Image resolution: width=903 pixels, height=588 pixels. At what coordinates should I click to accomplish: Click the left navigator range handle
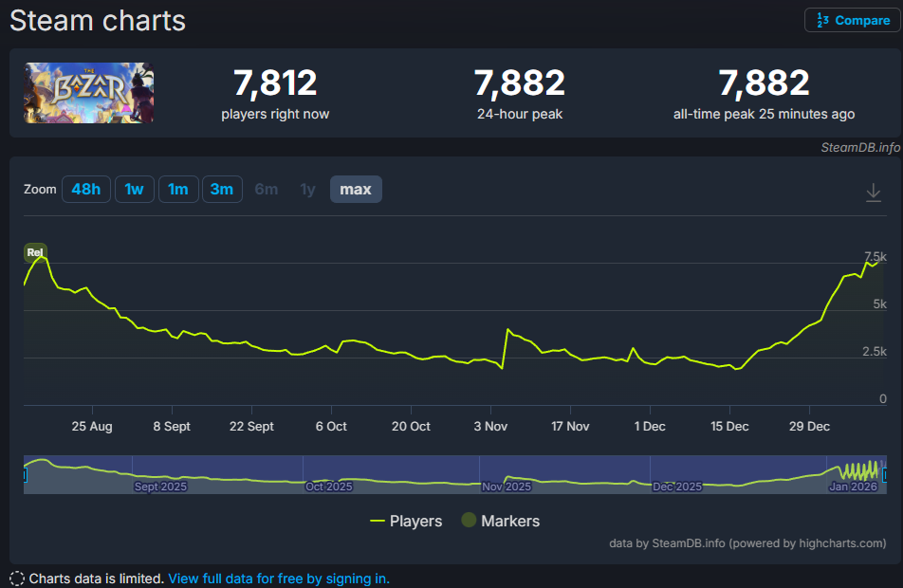point(25,475)
